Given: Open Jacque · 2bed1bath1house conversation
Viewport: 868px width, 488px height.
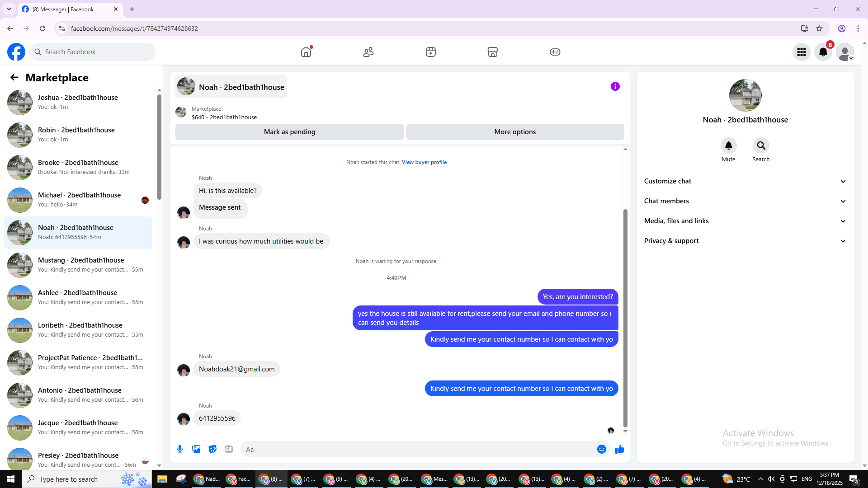Looking at the screenshot, I should pyautogui.click(x=78, y=427).
